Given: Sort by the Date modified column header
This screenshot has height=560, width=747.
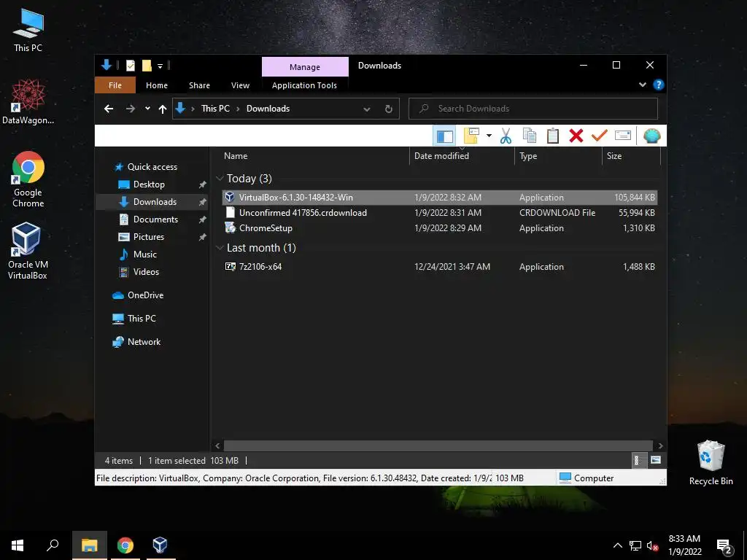Looking at the screenshot, I should click(462, 156).
